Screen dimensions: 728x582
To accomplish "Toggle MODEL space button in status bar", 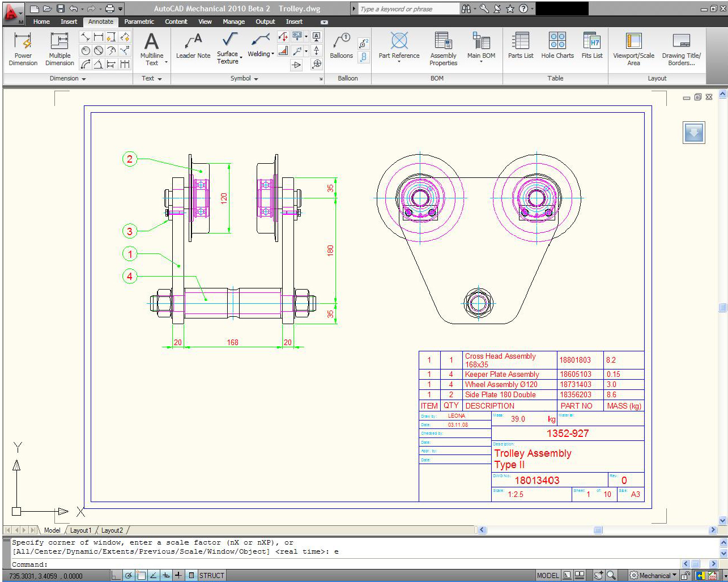I will tap(547, 576).
